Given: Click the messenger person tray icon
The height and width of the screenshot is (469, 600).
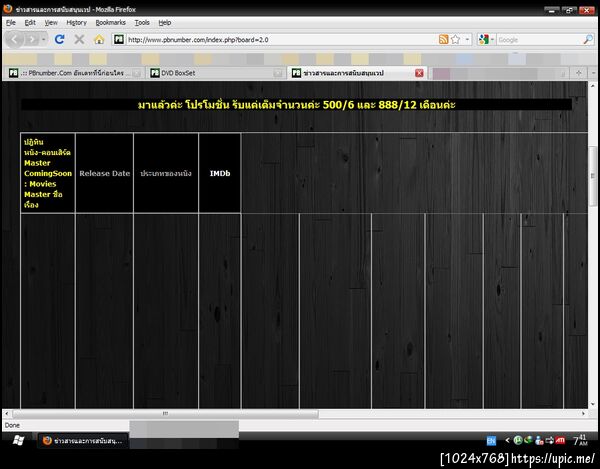Looking at the screenshot, I should click(539, 440).
